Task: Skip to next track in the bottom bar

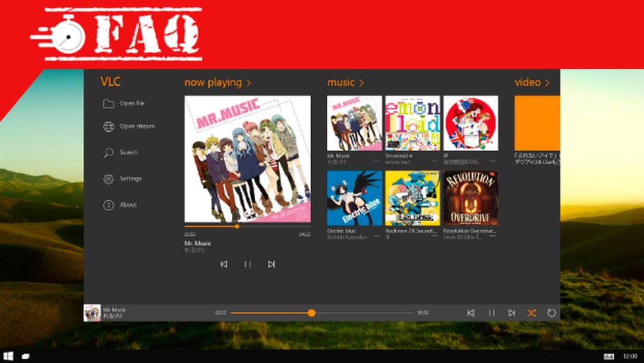Action: pyautogui.click(x=511, y=312)
